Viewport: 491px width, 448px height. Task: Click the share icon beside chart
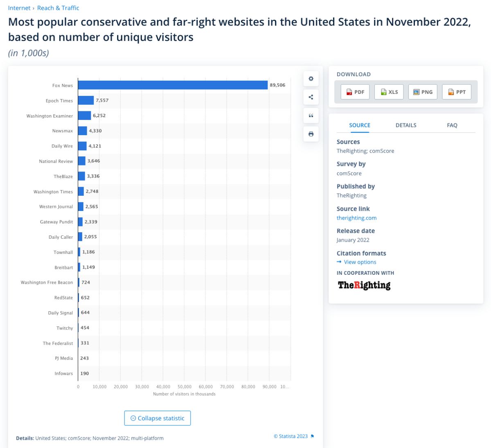(x=311, y=97)
